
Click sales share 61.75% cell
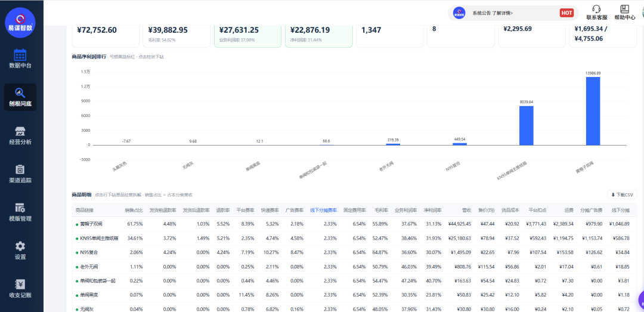pyautogui.click(x=136, y=224)
